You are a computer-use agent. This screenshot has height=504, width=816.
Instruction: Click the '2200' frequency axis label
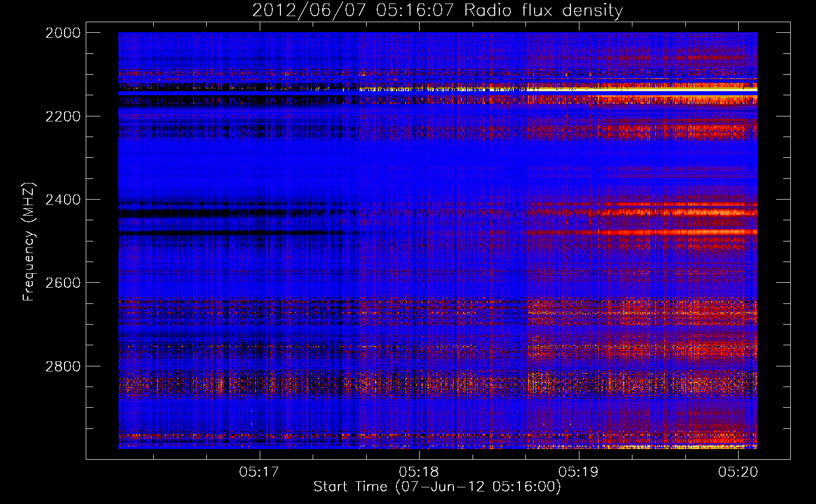pos(63,116)
